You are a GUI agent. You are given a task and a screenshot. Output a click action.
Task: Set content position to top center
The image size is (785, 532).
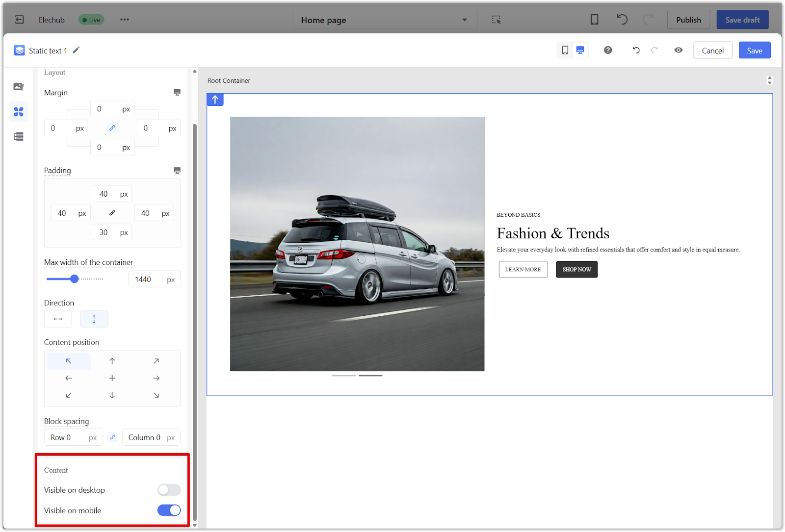coord(112,361)
